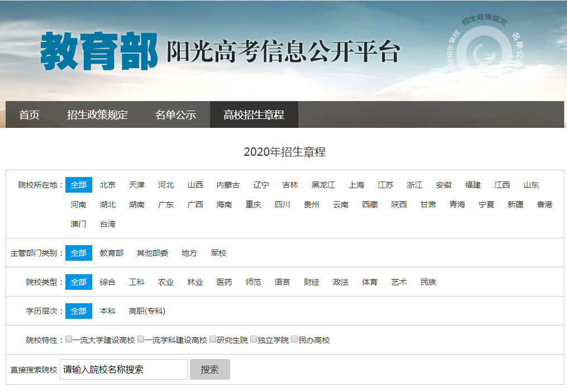Filter by location 香港
The height and width of the screenshot is (392, 567).
545,204
